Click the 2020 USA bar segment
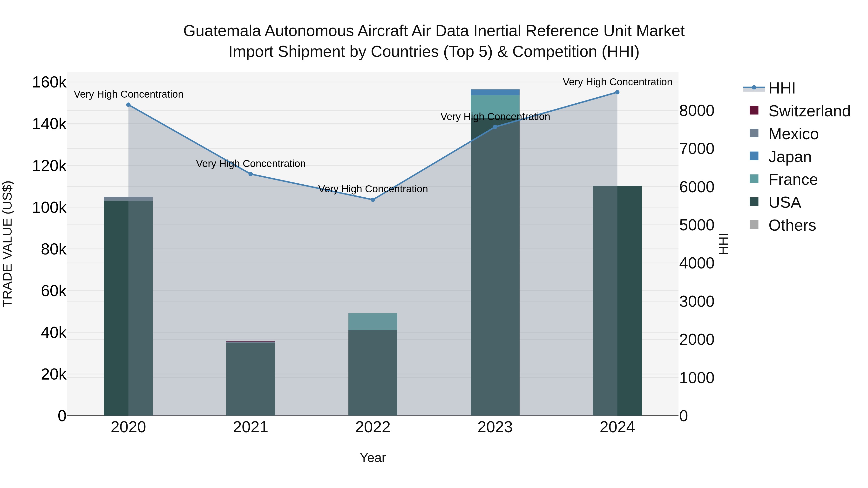The height and width of the screenshot is (488, 868). (x=128, y=308)
